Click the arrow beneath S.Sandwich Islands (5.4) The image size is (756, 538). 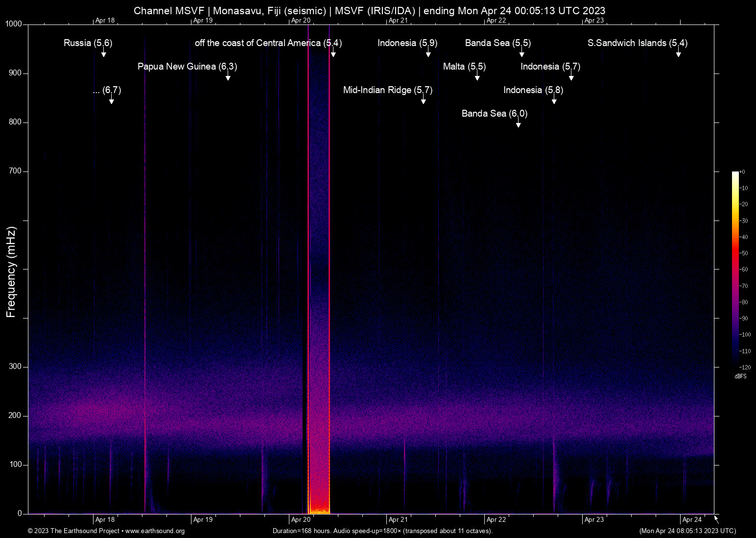pyautogui.click(x=678, y=53)
